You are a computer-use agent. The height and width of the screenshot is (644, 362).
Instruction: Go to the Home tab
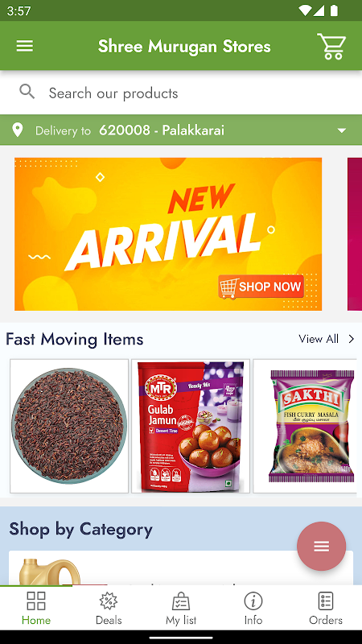(36, 609)
